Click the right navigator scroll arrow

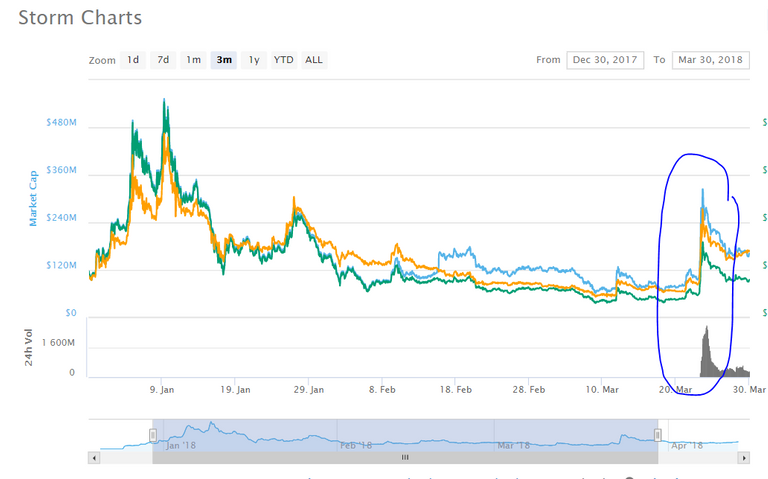coord(744,458)
